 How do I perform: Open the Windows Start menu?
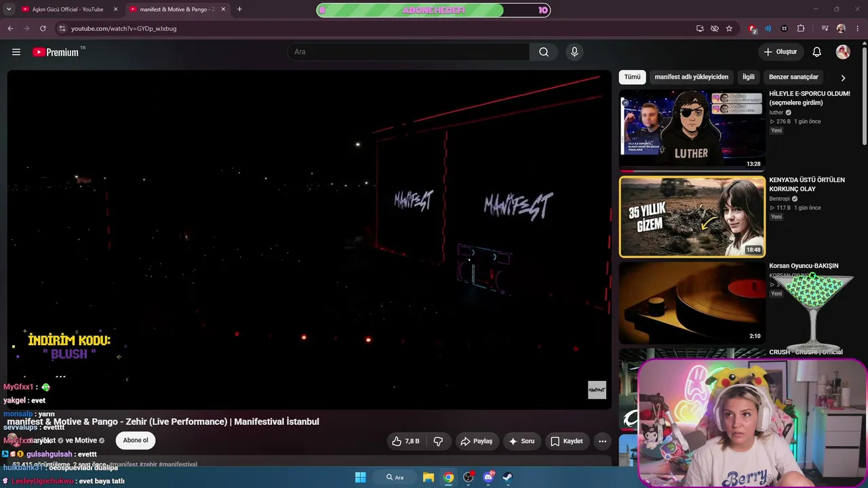pos(360,477)
